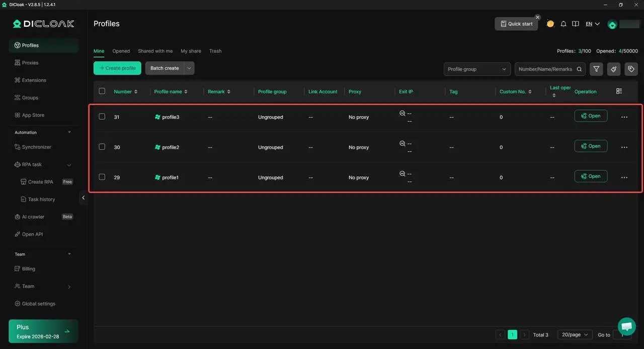The width and height of the screenshot is (644, 349).
Task: Open more options for profile3
Action: tap(624, 117)
